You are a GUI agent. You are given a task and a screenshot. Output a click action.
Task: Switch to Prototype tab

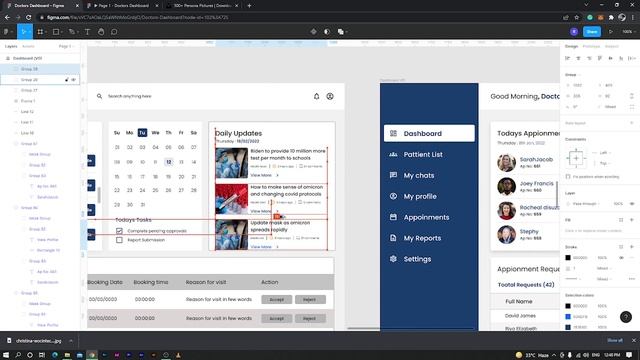591,47
